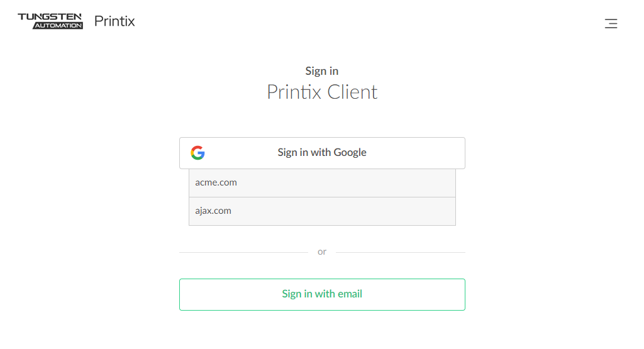Screen dimensions: 644x349
Task: Choose ajax.com from the domain list
Action: pyautogui.click(x=322, y=211)
